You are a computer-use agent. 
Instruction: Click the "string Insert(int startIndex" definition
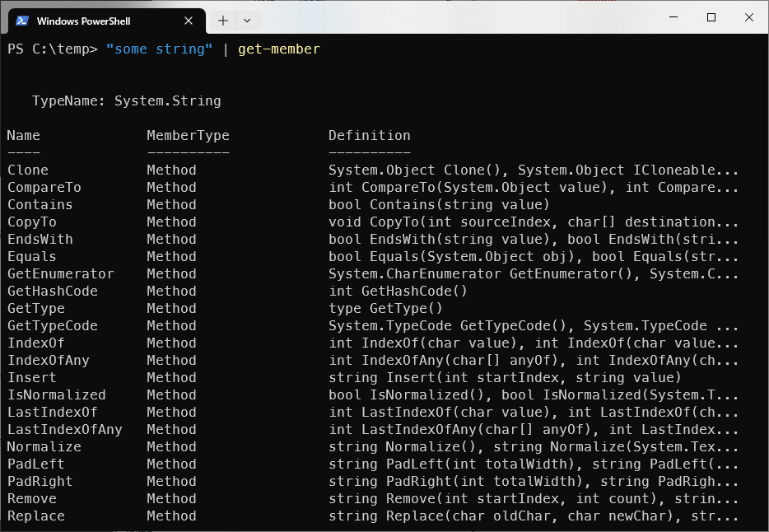(444, 377)
